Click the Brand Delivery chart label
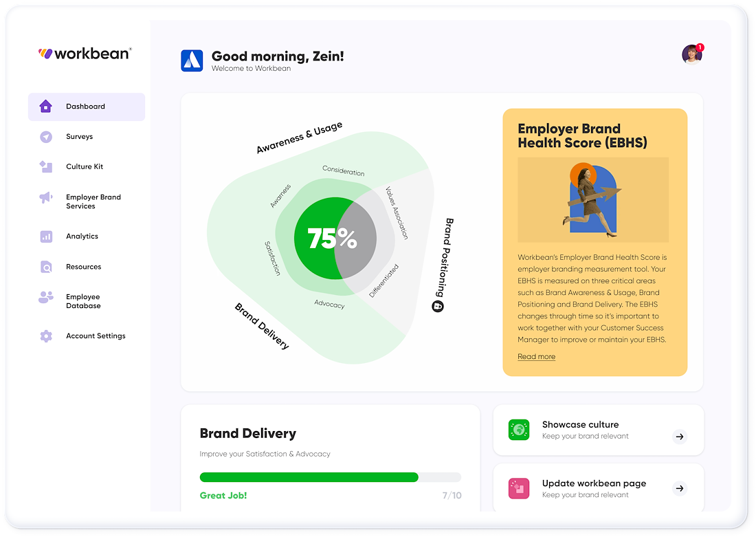Image resolution: width=756 pixels, height=537 pixels. pyautogui.click(x=262, y=326)
